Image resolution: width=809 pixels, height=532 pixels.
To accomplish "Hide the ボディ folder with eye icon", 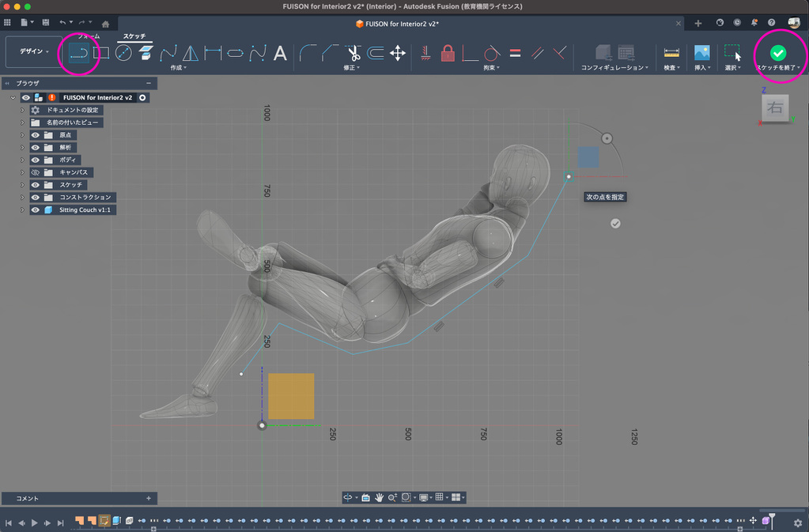I will point(36,160).
